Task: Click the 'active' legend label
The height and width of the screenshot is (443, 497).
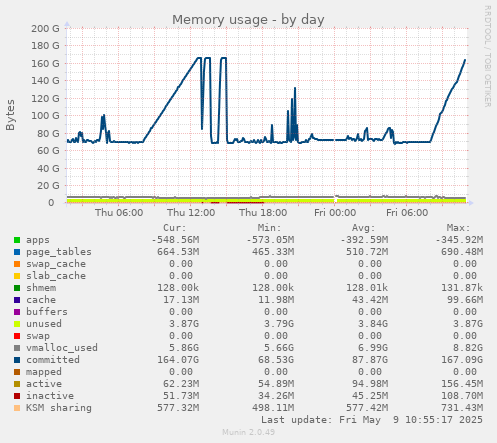Action: tap(44, 384)
